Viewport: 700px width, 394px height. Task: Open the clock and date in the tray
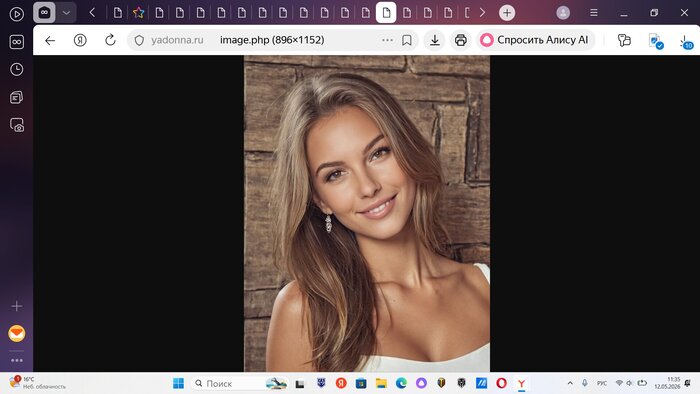[x=667, y=383]
